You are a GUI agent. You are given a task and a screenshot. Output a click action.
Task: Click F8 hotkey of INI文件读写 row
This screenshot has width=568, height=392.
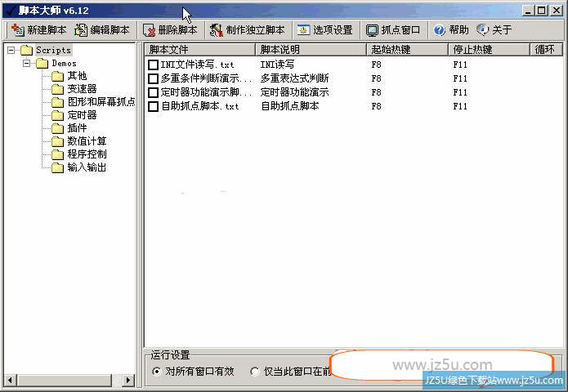tap(377, 65)
